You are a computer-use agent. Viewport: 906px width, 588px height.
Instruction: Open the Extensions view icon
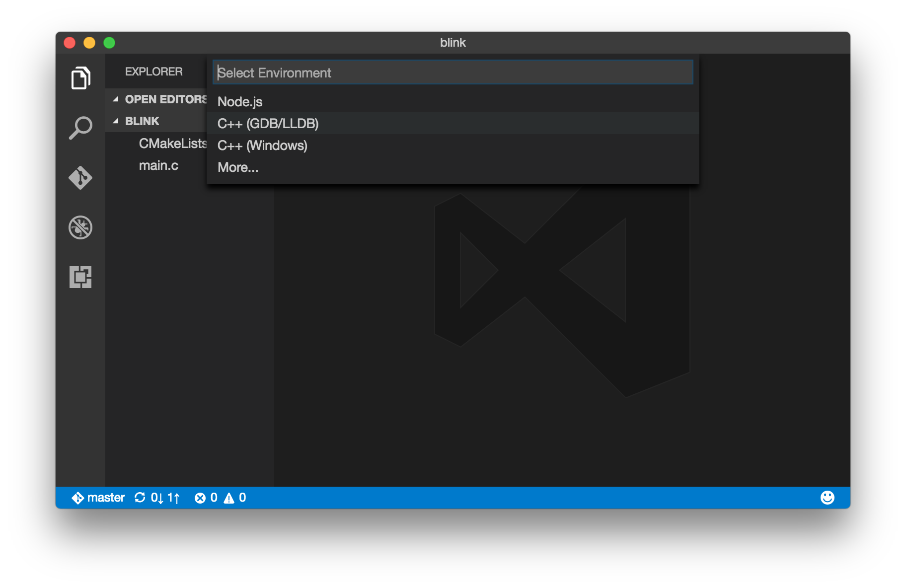(80, 277)
